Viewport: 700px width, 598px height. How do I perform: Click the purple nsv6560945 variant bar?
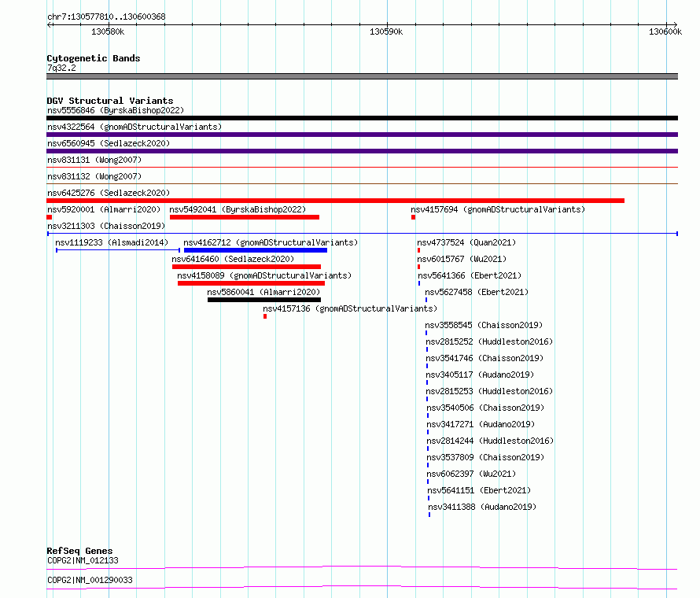point(362,151)
